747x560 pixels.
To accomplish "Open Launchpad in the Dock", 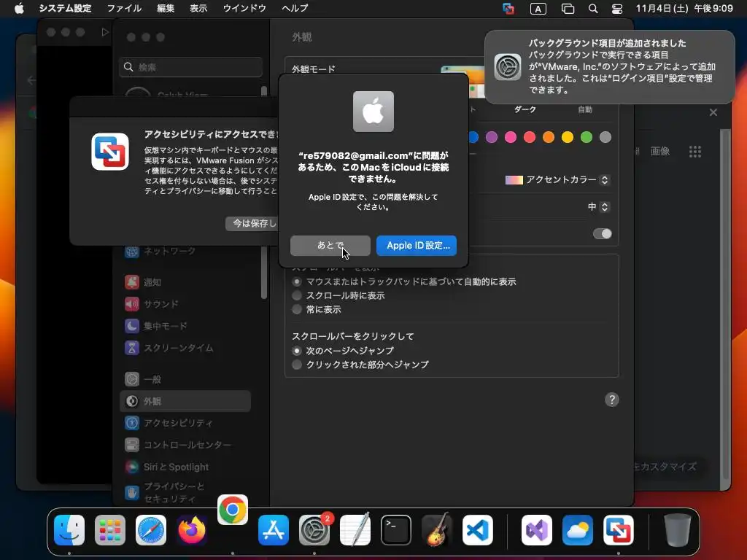I will pos(110,530).
